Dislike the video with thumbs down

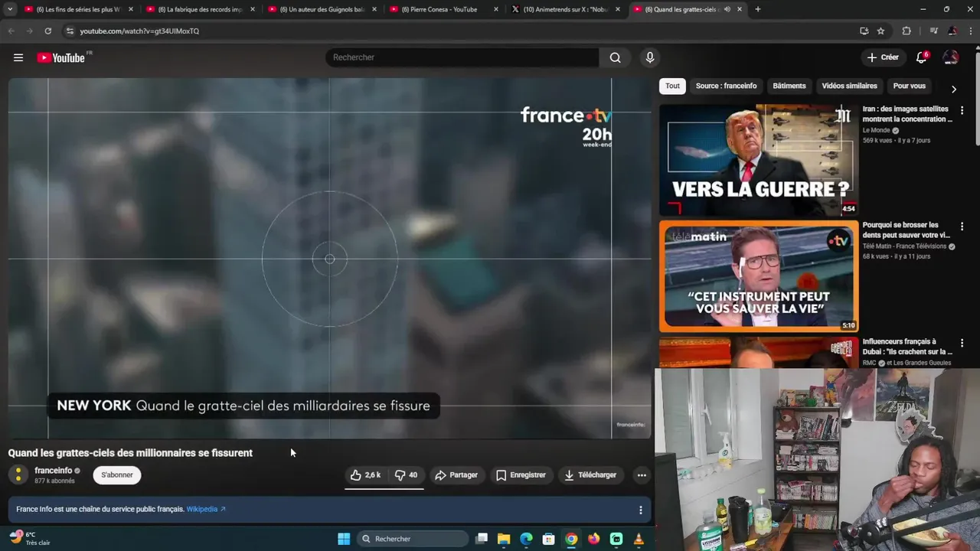coord(407,475)
